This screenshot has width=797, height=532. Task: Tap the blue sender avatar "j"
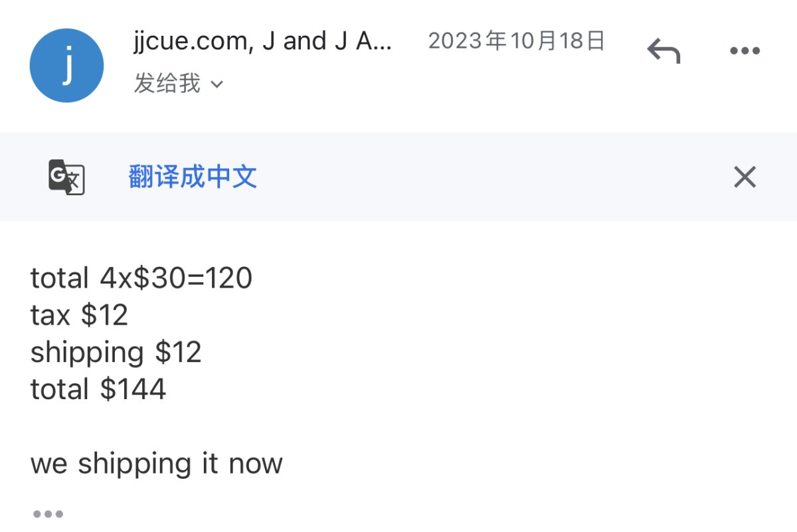pyautogui.click(x=66, y=65)
